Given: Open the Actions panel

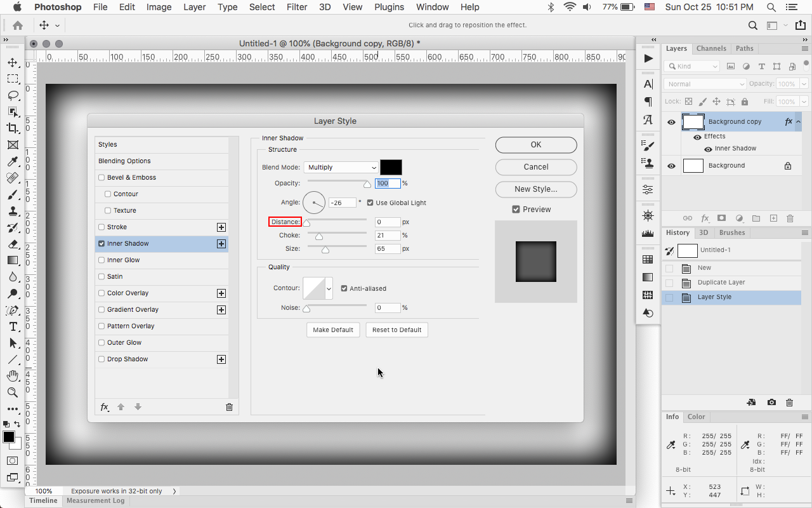Looking at the screenshot, I should pos(647,58).
